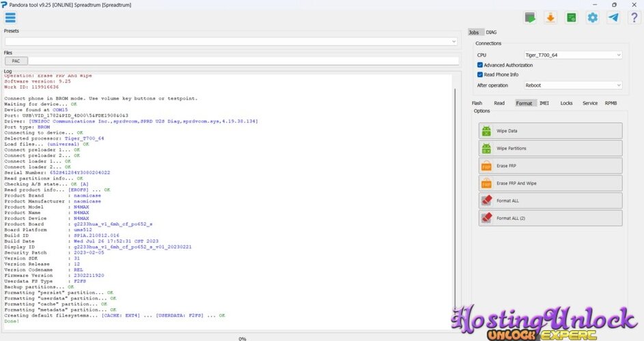Screen dimensions: 644x341
Task: Click the Erase FRP button label
Action: click(x=507, y=166)
